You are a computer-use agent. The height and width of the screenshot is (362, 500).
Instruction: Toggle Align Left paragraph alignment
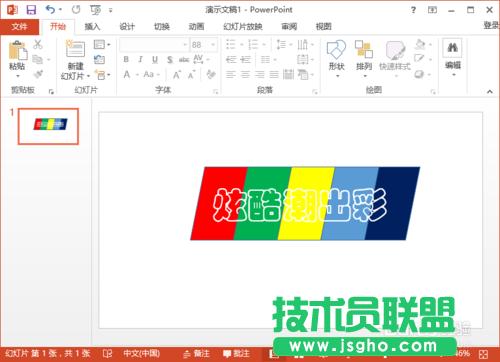231,74
